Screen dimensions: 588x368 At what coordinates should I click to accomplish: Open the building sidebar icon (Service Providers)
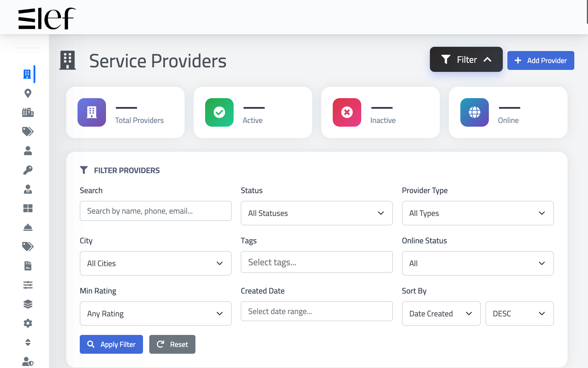pos(27,74)
